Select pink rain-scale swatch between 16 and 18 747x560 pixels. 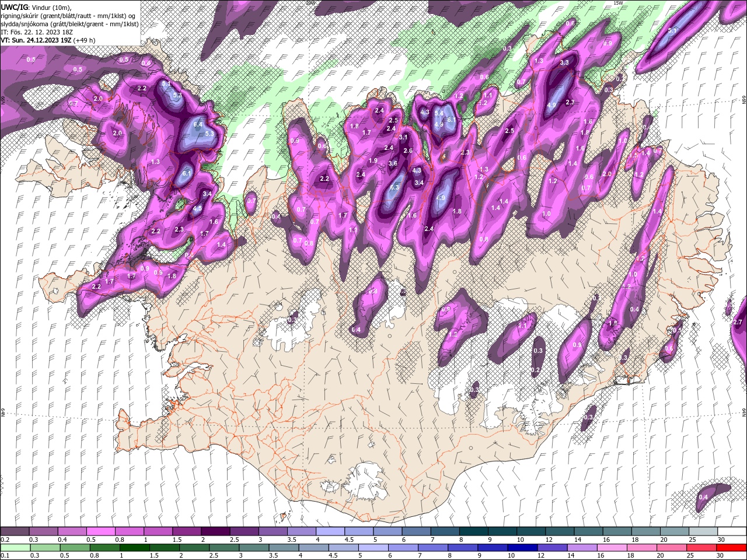[611, 547]
